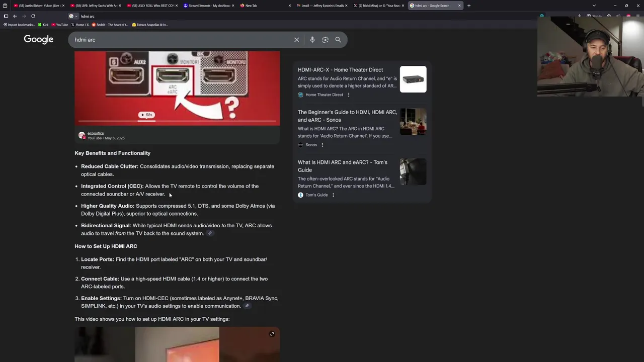Open more options for Sonos result

pyautogui.click(x=322, y=145)
